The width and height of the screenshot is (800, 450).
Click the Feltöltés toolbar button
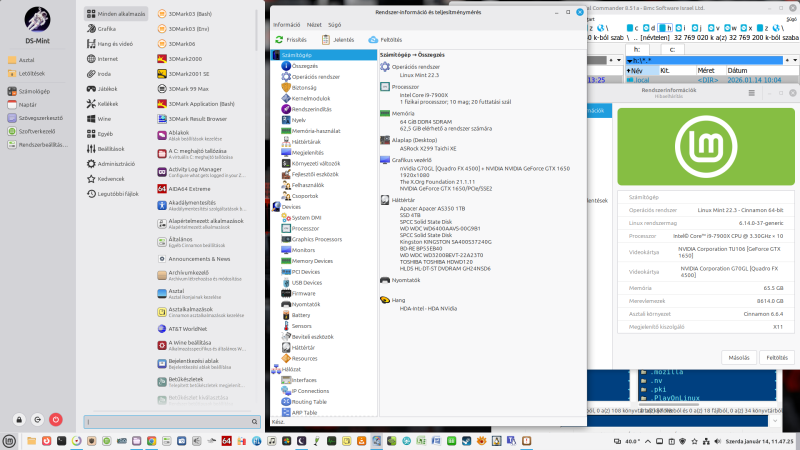click(385, 40)
